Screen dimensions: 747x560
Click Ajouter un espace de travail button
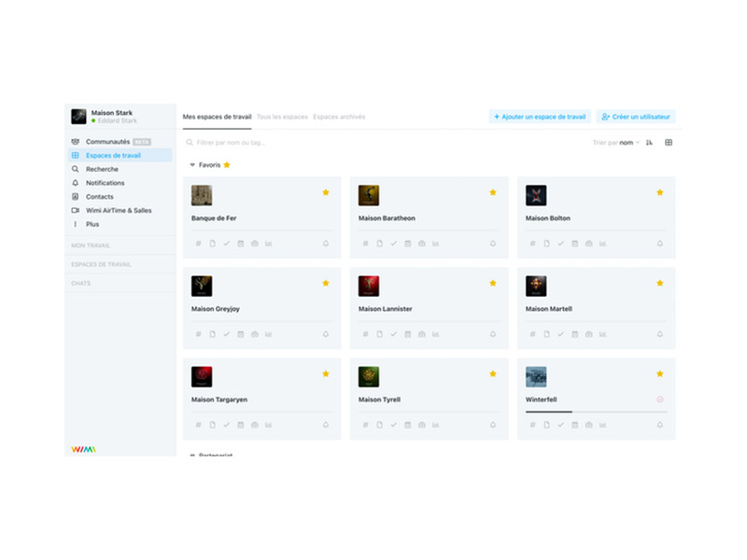coord(540,117)
